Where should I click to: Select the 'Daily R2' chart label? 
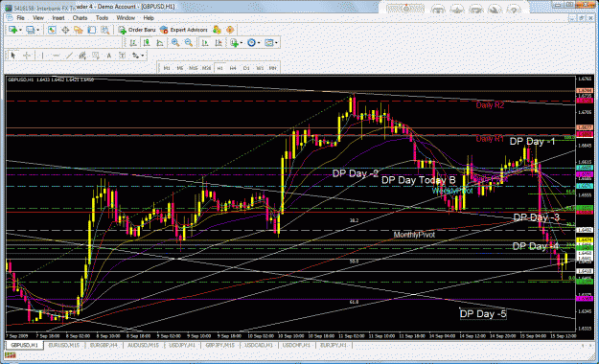[x=490, y=105]
